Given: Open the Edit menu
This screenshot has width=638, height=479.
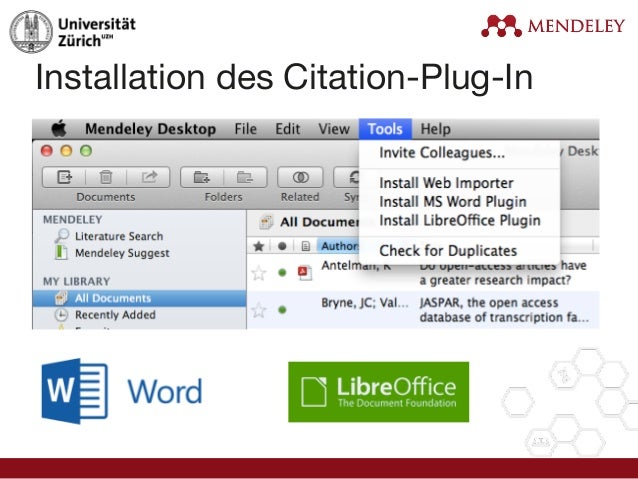Looking at the screenshot, I should pyautogui.click(x=287, y=129).
